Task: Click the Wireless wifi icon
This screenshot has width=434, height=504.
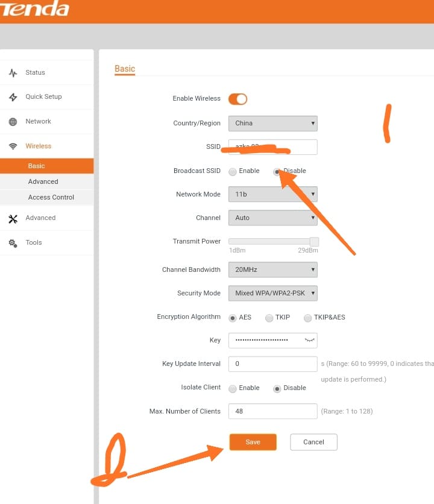Action: (x=13, y=146)
